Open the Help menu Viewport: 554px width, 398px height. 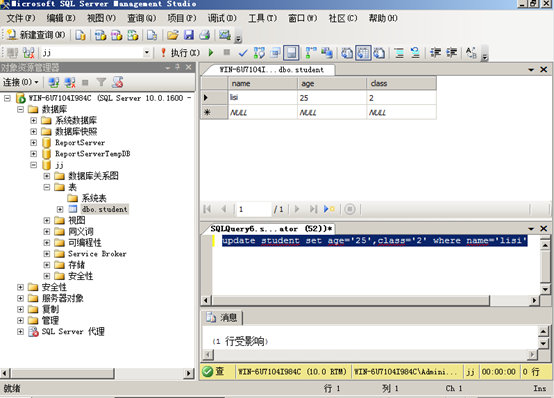pyautogui.click(x=383, y=18)
